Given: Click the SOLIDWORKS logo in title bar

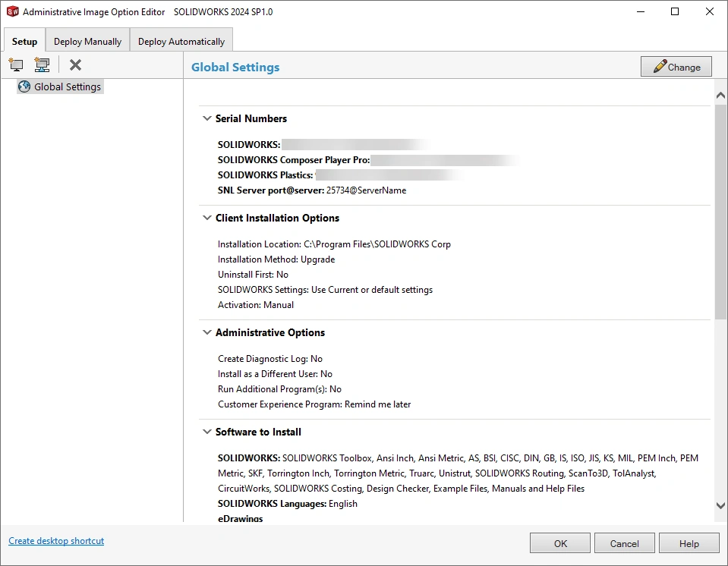Looking at the screenshot, I should 12,12.
